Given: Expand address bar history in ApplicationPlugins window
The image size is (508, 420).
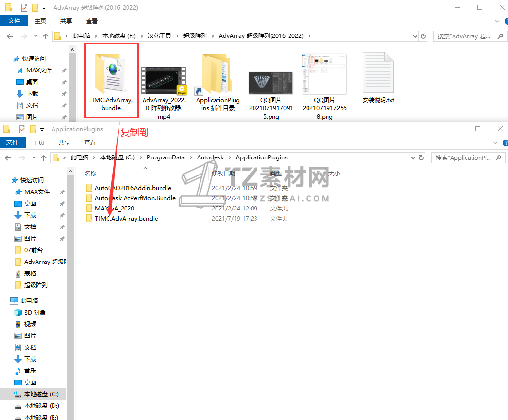Looking at the screenshot, I should pyautogui.click(x=413, y=158).
